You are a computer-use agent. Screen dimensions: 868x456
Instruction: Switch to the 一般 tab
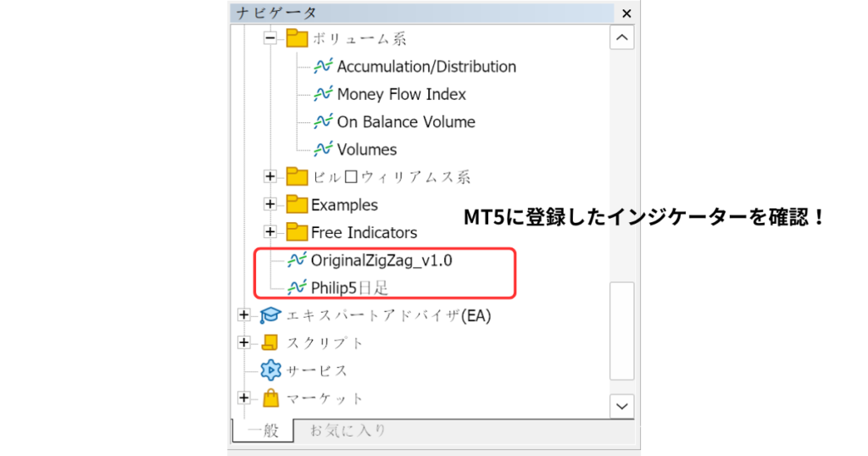[x=263, y=431]
